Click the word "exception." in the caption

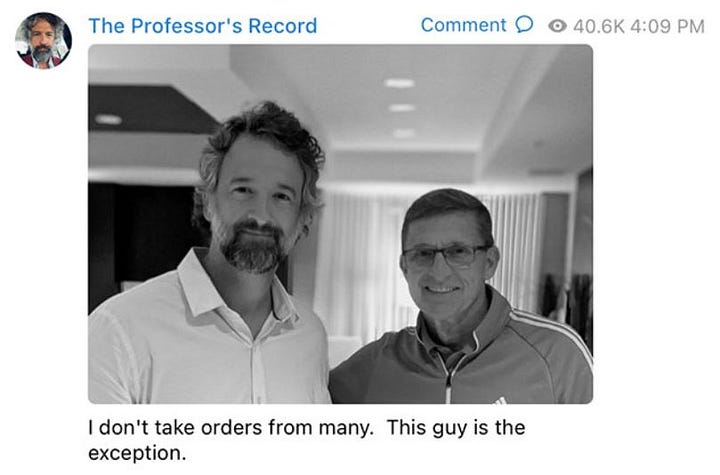coord(137,453)
